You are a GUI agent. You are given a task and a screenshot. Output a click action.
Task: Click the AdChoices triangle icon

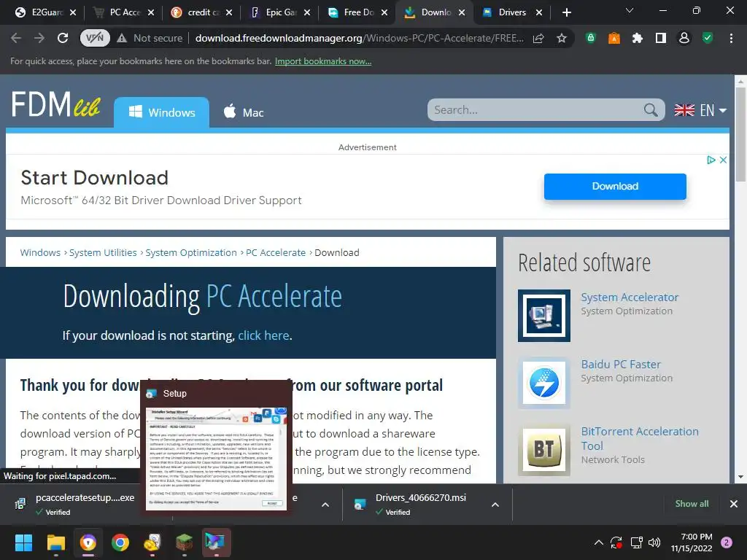pos(711,160)
